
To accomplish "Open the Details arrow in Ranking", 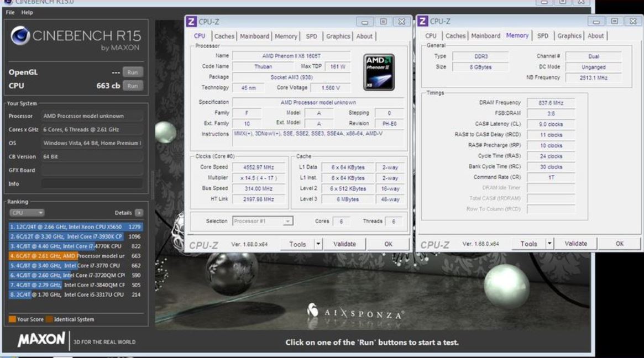I will pyautogui.click(x=139, y=213).
